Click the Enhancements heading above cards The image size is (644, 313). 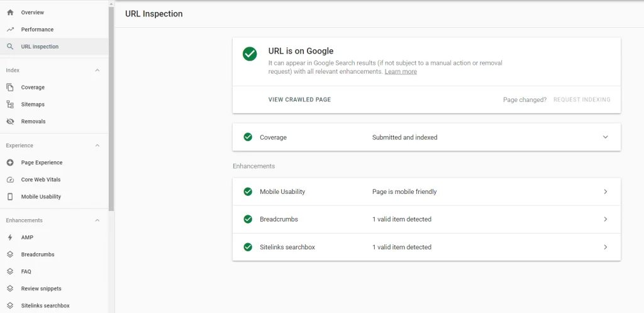pos(254,166)
